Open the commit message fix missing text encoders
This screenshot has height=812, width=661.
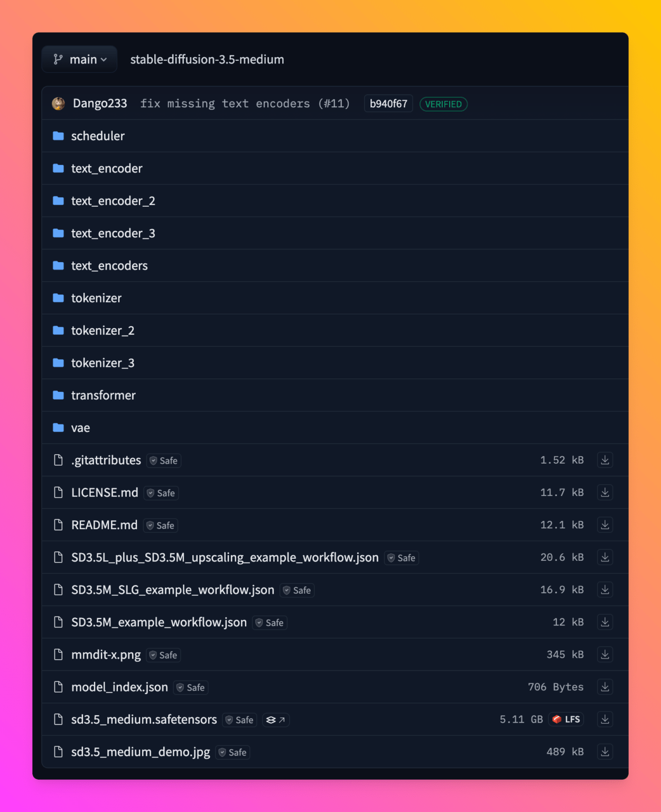[245, 104]
